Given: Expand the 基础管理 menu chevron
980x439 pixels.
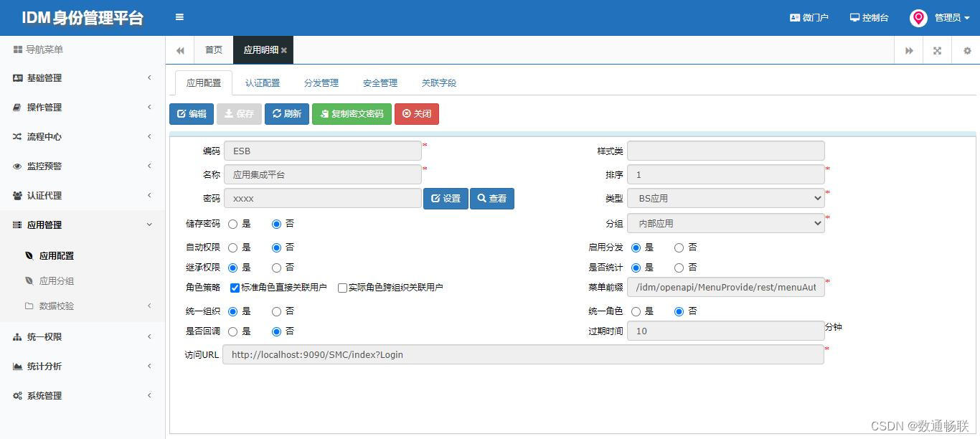Looking at the screenshot, I should 149,77.
